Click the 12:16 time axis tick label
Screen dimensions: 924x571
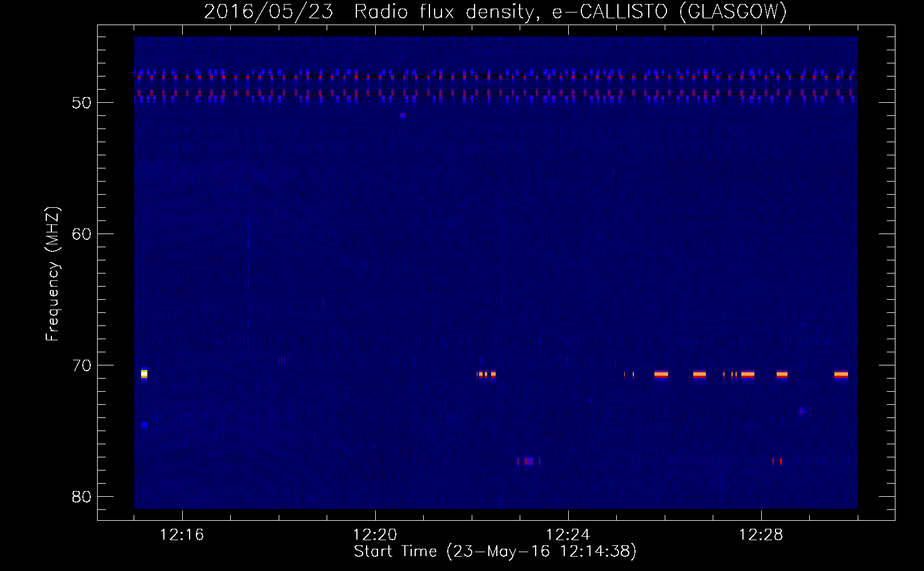point(182,534)
